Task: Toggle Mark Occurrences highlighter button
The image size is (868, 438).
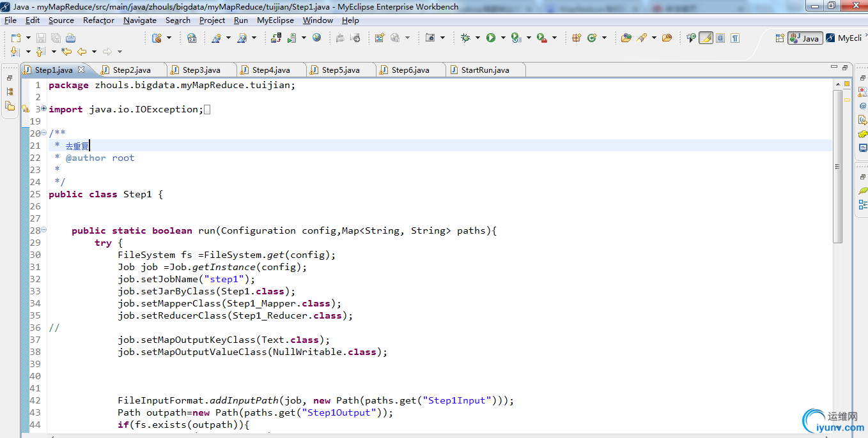Action: coord(706,38)
